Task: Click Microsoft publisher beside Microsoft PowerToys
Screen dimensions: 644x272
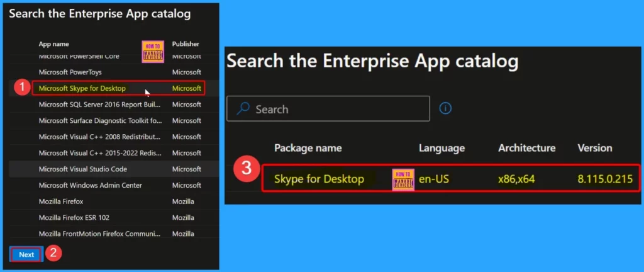Action: pyautogui.click(x=186, y=72)
